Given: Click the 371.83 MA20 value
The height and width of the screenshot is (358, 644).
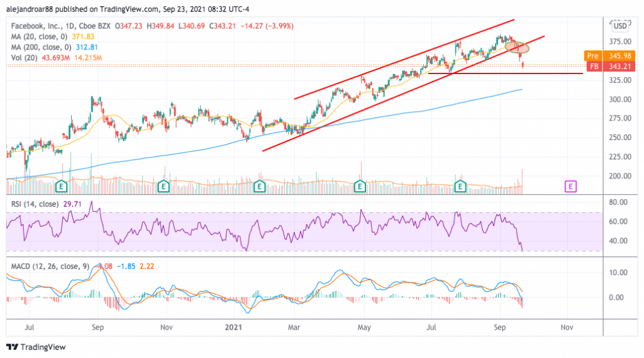Looking at the screenshot, I should coord(83,36).
